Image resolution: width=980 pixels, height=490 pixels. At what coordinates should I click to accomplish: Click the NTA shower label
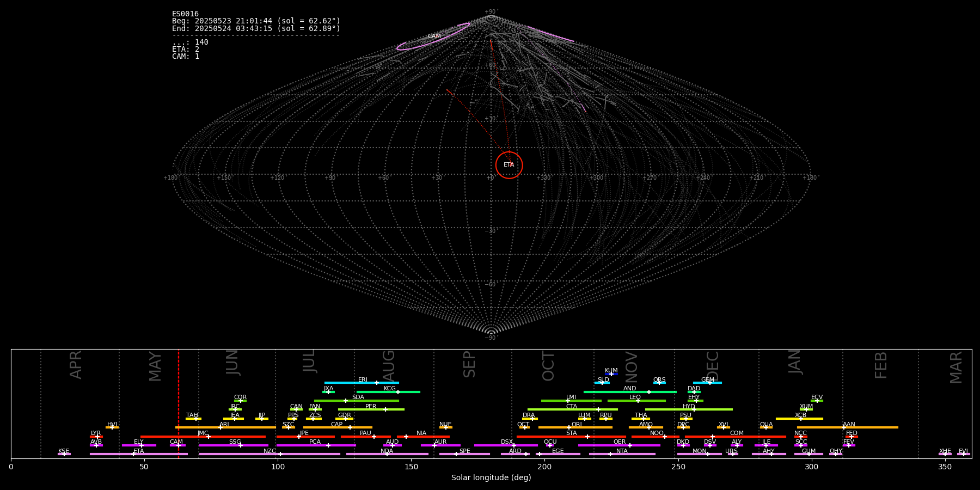[x=622, y=451]
